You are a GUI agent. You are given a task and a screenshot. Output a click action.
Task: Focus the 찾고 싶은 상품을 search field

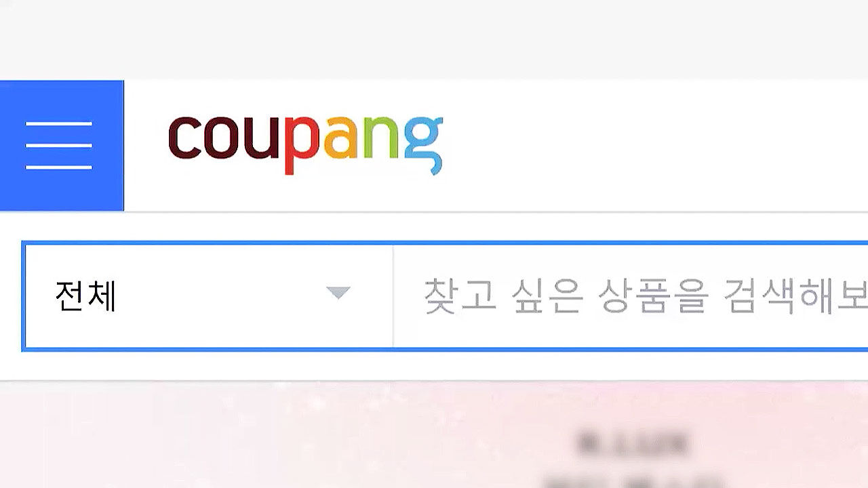point(631,296)
